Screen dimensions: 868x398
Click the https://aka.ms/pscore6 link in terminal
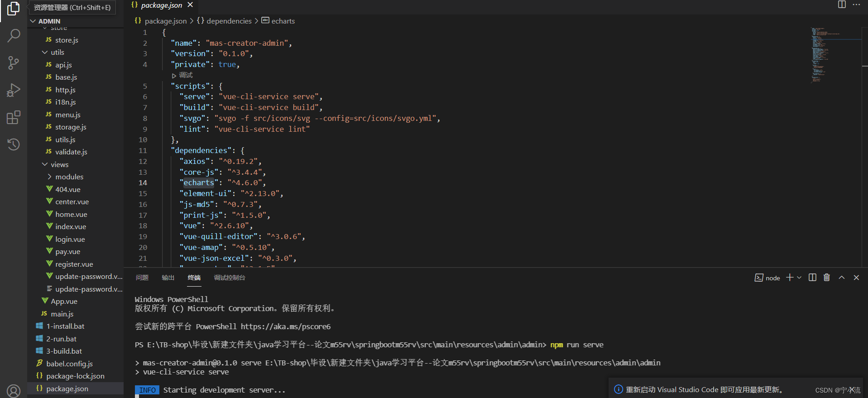[x=286, y=326]
